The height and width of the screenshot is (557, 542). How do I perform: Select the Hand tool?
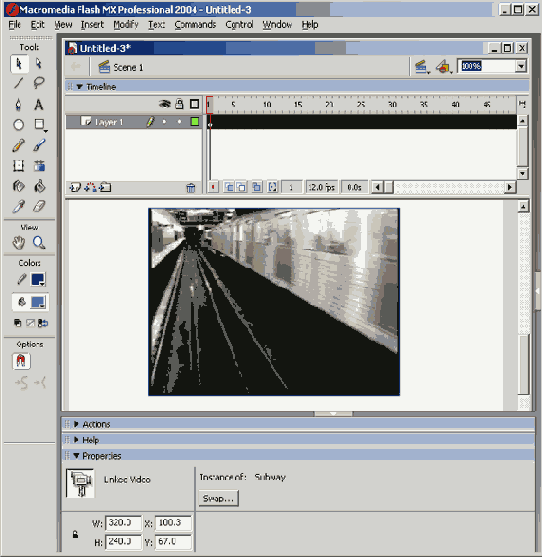tap(18, 243)
